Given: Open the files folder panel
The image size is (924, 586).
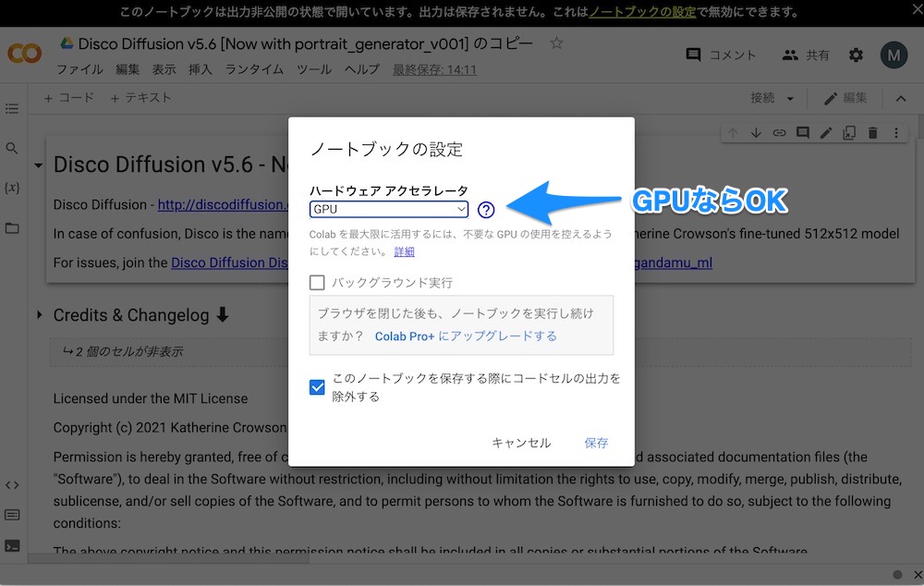Looking at the screenshot, I should tap(12, 228).
